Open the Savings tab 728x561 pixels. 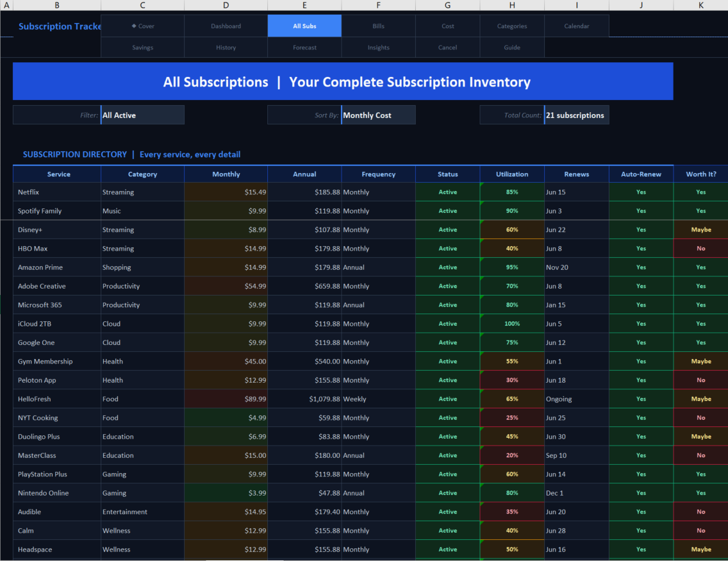coord(142,47)
